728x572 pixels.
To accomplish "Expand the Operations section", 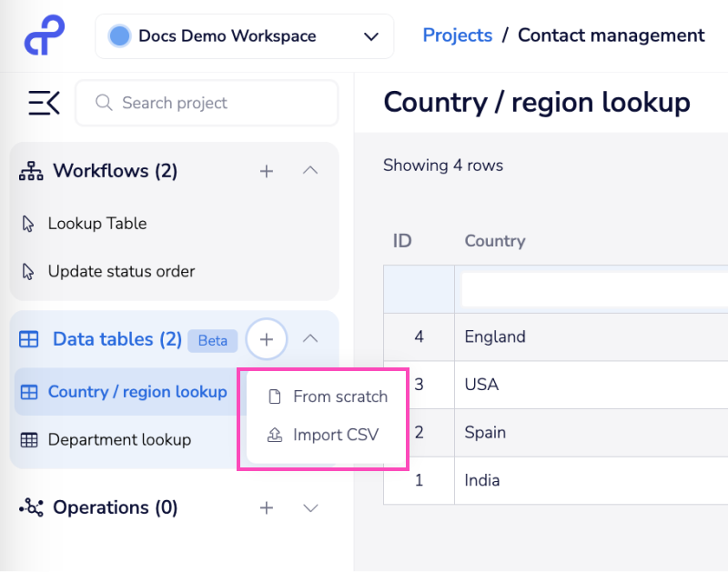I will click(310, 507).
